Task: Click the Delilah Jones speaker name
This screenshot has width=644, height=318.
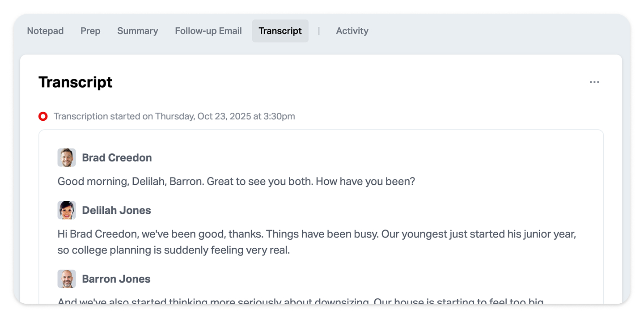Action: pyautogui.click(x=116, y=210)
